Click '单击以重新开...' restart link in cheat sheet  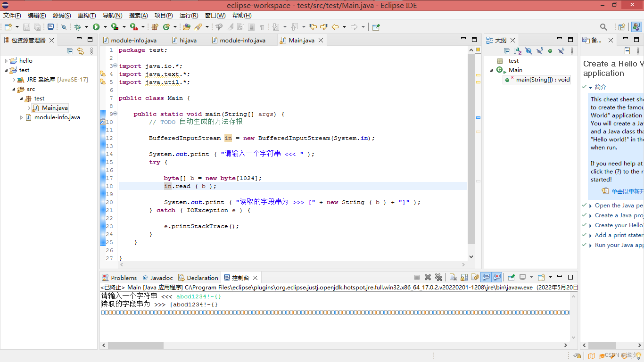pyautogui.click(x=627, y=191)
